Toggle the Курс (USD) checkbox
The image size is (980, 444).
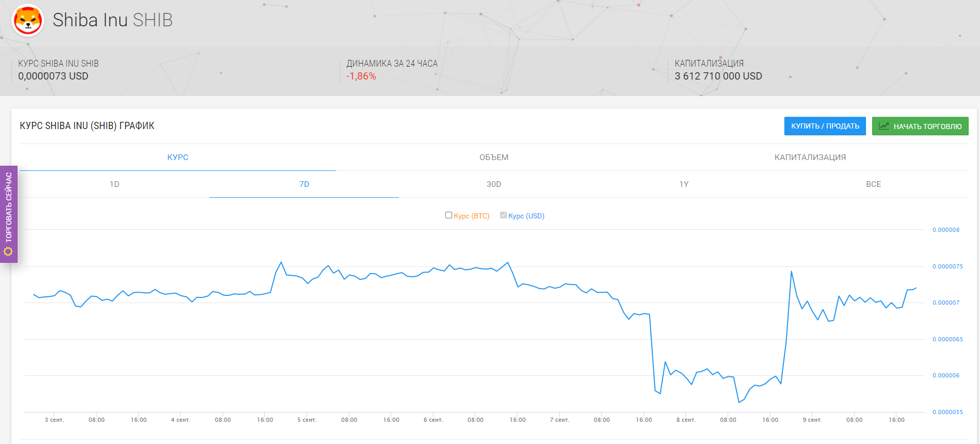click(x=503, y=215)
